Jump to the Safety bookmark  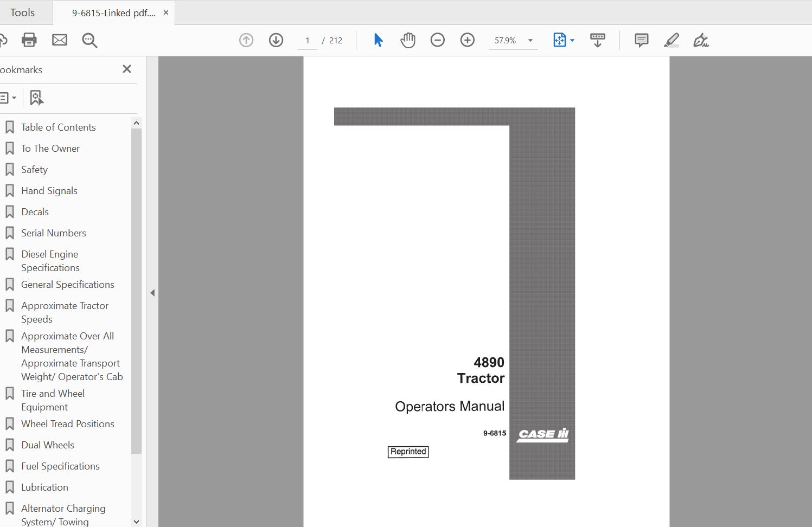34,170
